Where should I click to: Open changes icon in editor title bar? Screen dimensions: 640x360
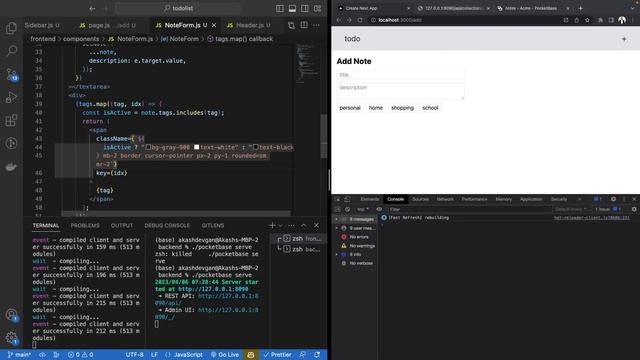[x=291, y=25]
